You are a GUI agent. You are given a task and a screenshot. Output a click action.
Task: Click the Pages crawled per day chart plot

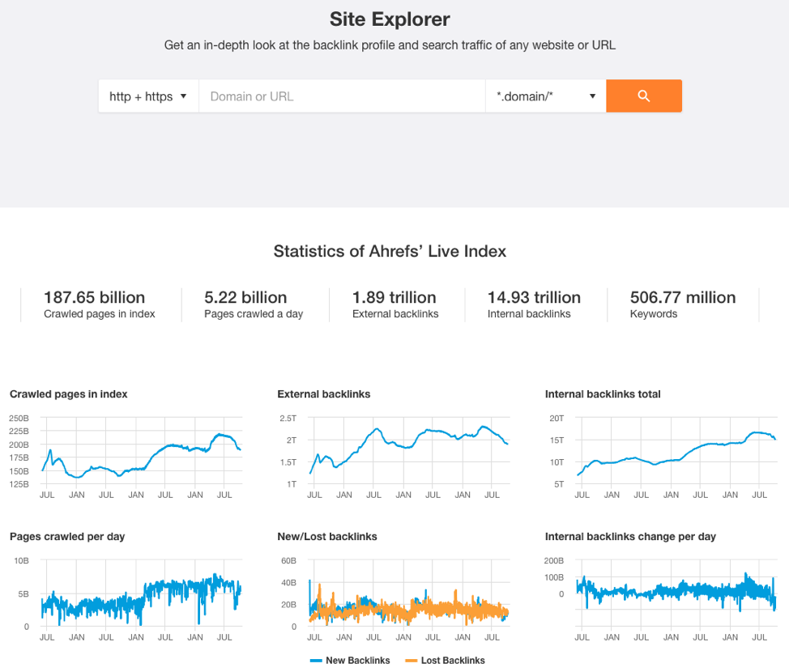click(x=142, y=593)
